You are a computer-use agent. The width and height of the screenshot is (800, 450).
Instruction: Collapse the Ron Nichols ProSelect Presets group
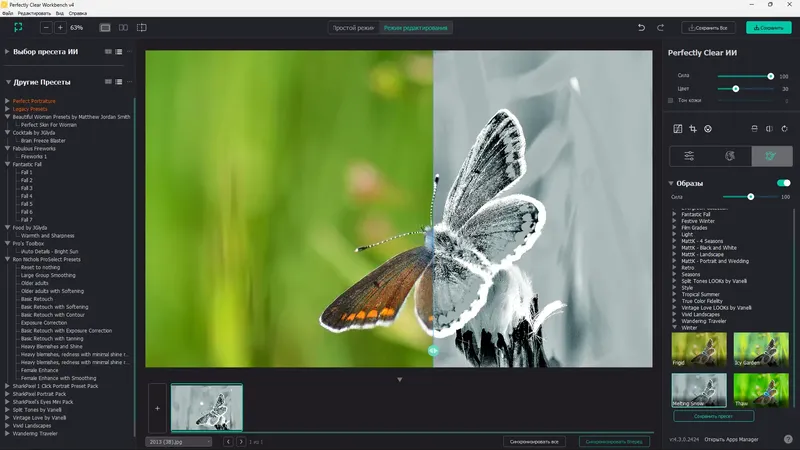(7, 259)
